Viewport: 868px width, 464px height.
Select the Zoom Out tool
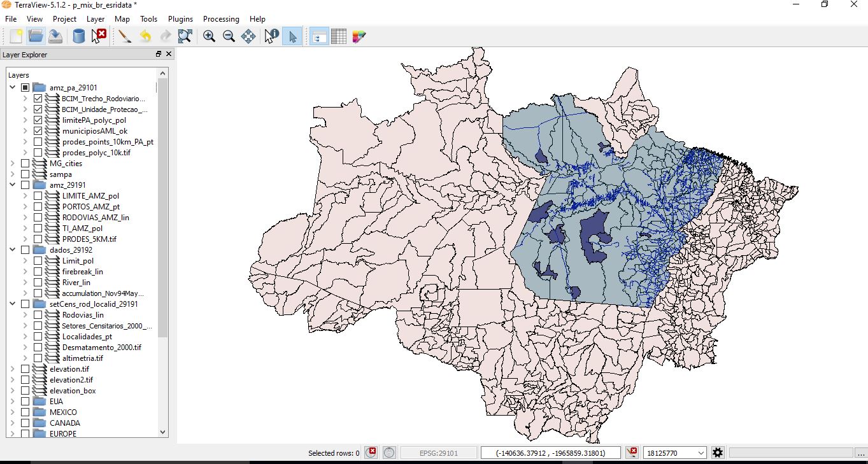point(229,36)
